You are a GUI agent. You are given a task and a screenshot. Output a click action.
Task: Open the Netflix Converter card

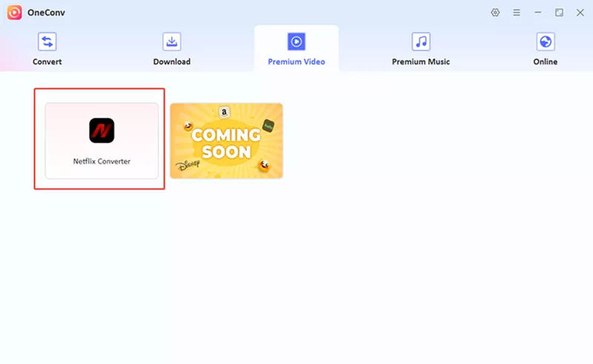point(102,141)
